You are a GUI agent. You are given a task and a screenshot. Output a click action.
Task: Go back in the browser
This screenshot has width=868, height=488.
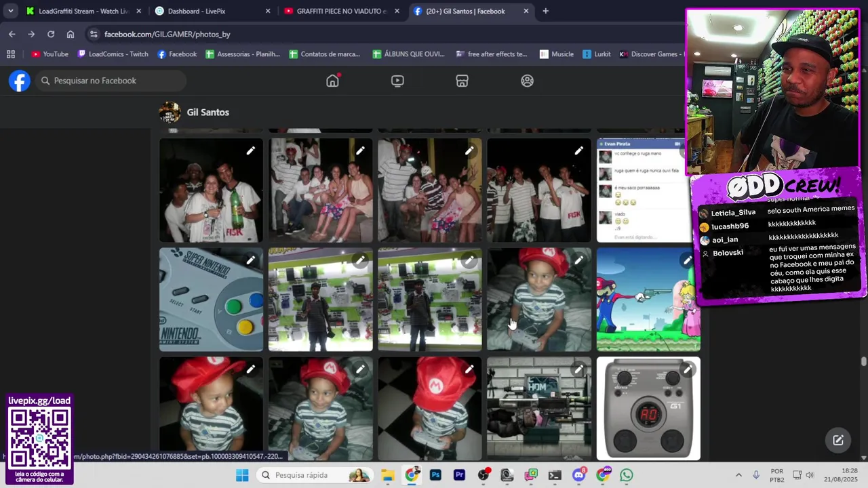pyautogui.click(x=12, y=34)
